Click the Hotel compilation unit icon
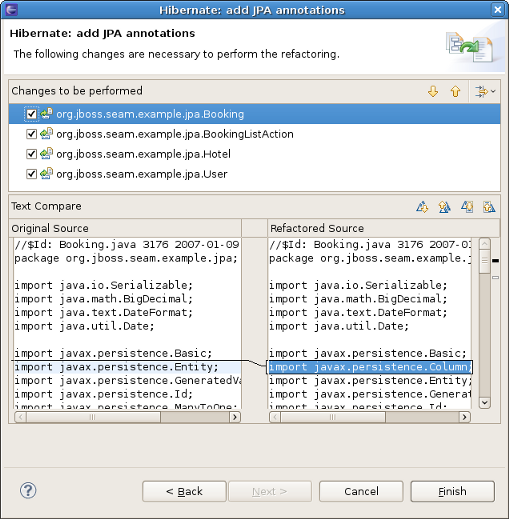This screenshot has width=509, height=519. click(46, 154)
